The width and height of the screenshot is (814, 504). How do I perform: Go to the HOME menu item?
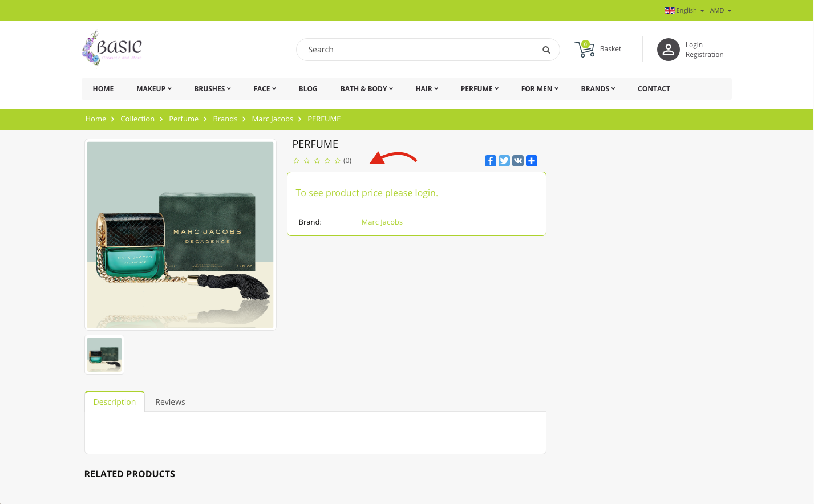[103, 89]
